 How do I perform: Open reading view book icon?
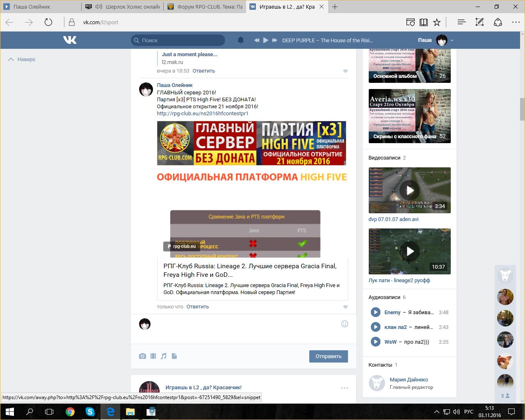point(424,22)
